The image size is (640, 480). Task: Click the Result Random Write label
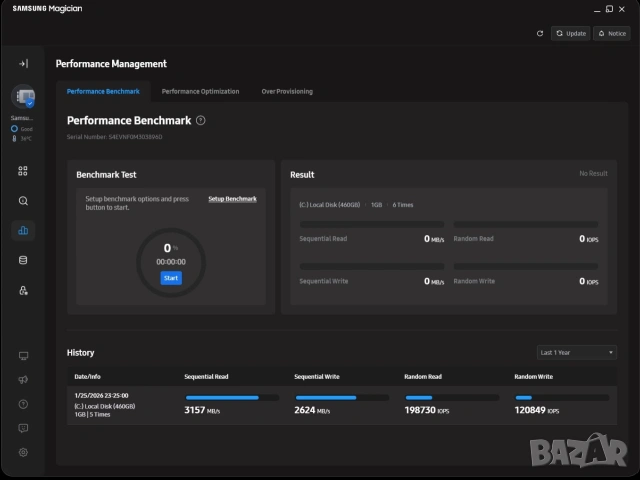[x=474, y=281]
